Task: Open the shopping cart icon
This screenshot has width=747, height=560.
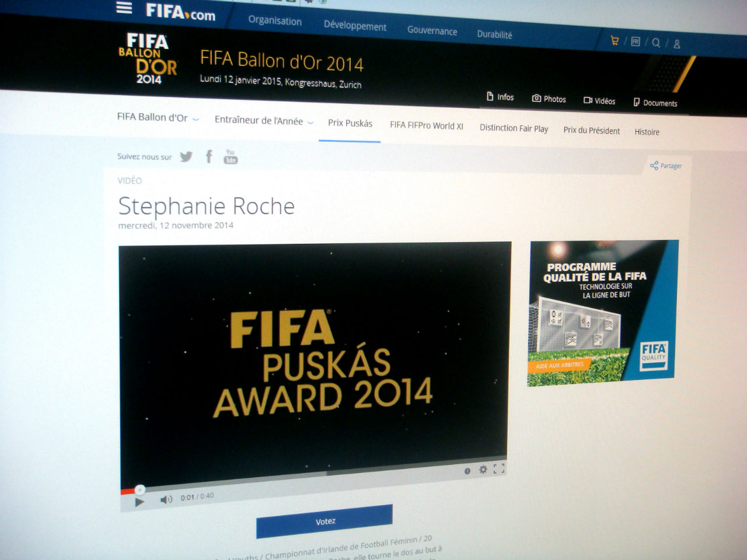Action: click(x=615, y=40)
